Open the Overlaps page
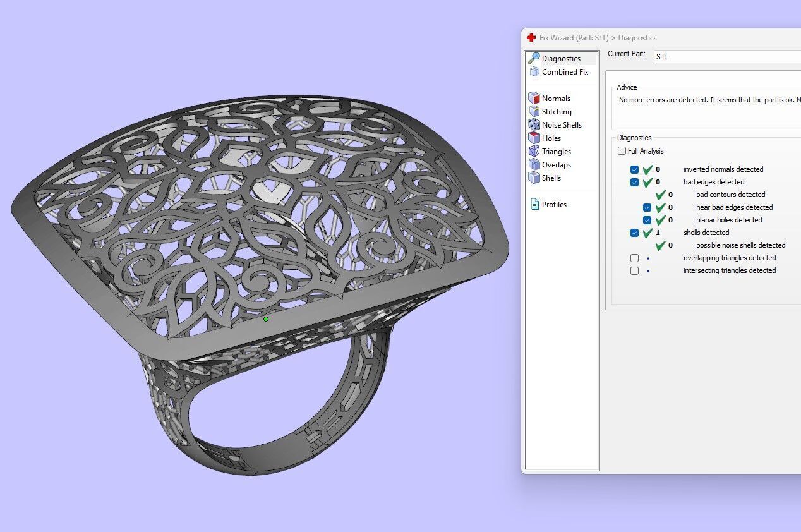The width and height of the screenshot is (801, 532). coord(557,165)
